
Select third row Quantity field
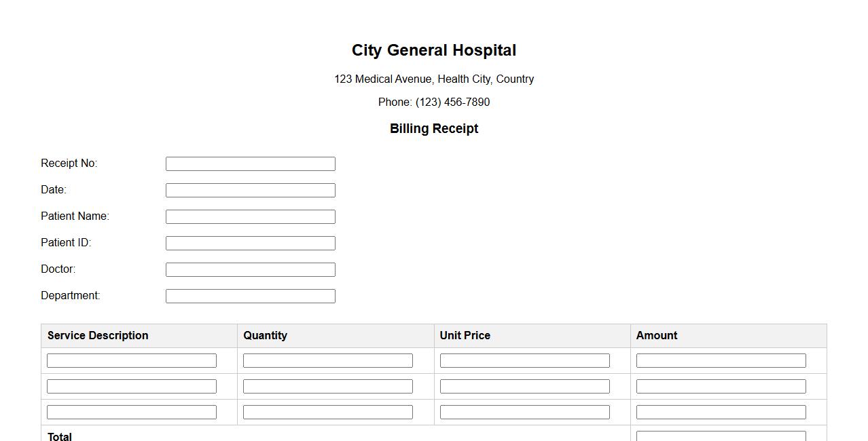[328, 413]
